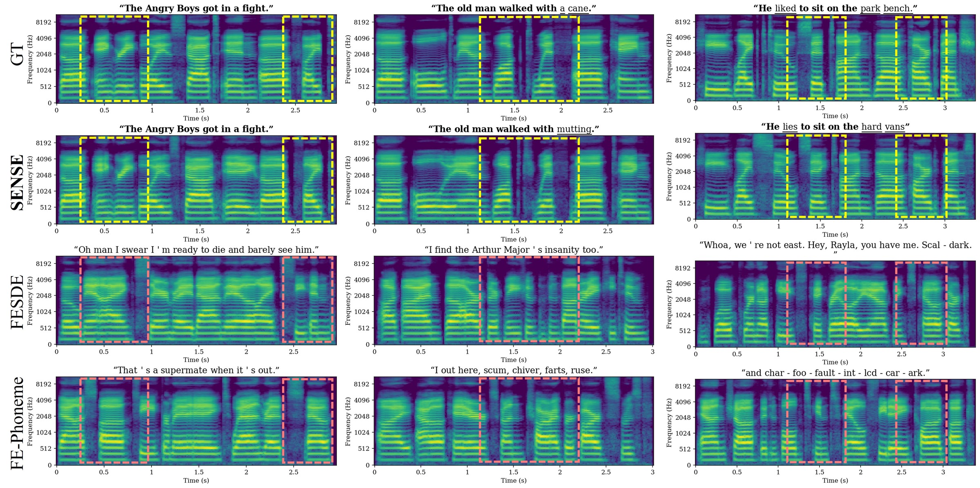Click the title "He liked to sit on the park bench."
Screen dimensions: 980x488
835,8
